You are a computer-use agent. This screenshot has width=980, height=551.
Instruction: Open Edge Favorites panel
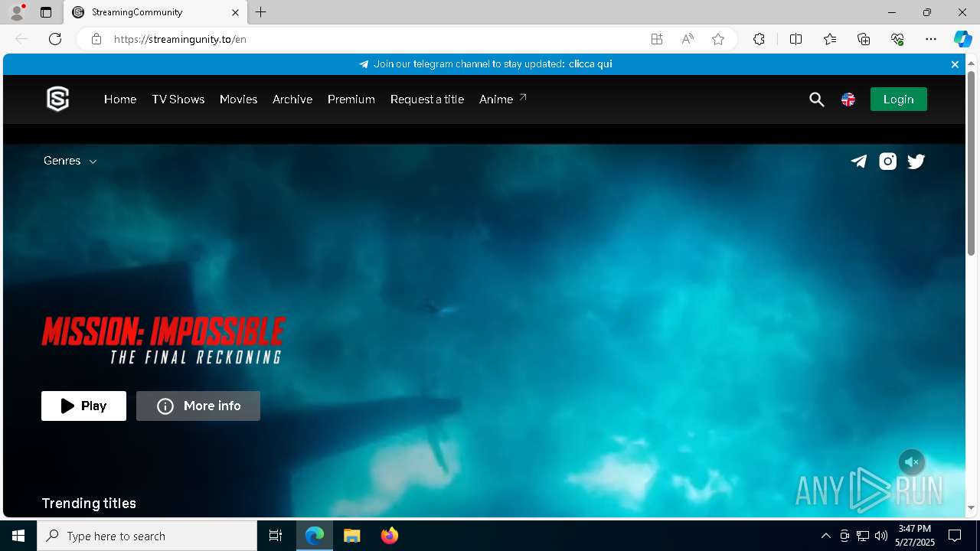point(830,39)
